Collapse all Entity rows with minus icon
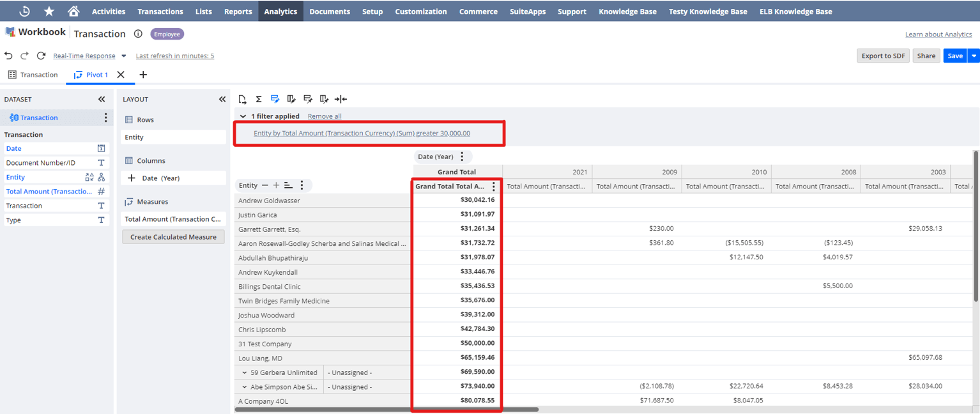This screenshot has width=980, height=414. 265,185
